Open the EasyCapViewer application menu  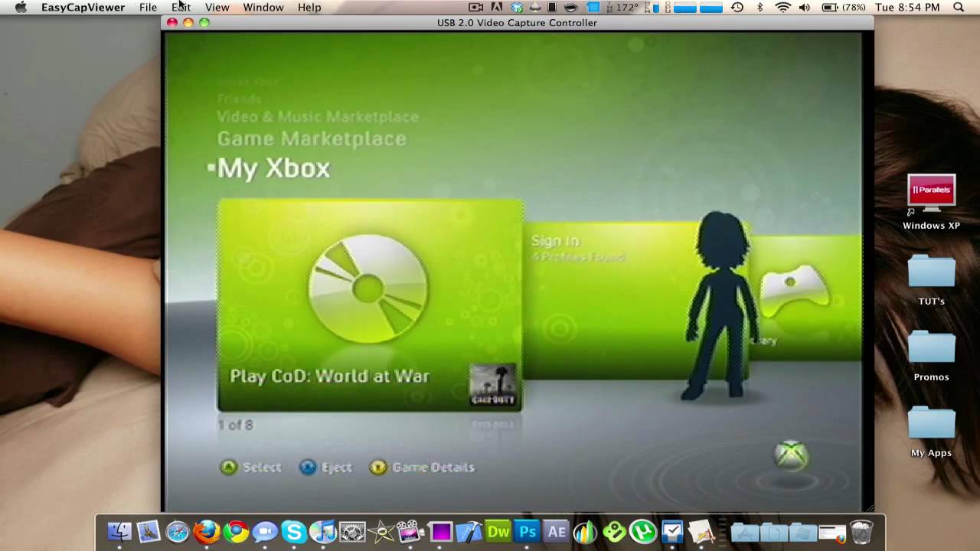coord(83,7)
